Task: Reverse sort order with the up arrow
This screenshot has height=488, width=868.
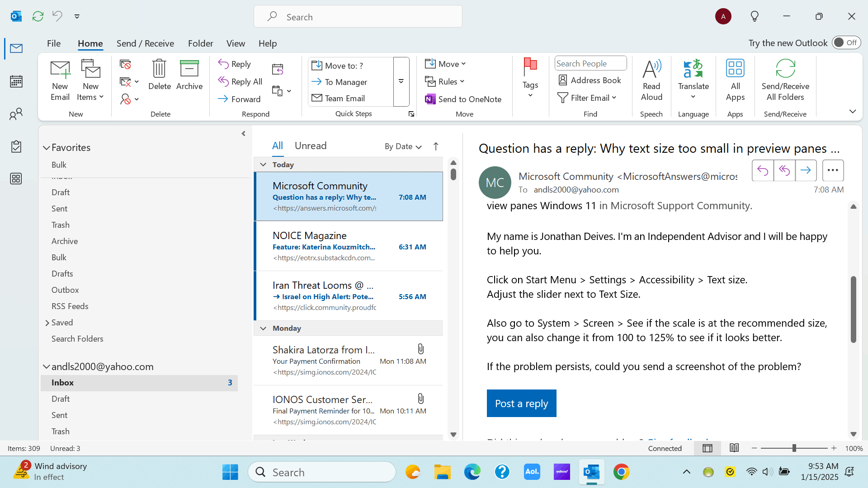Action: point(436,146)
